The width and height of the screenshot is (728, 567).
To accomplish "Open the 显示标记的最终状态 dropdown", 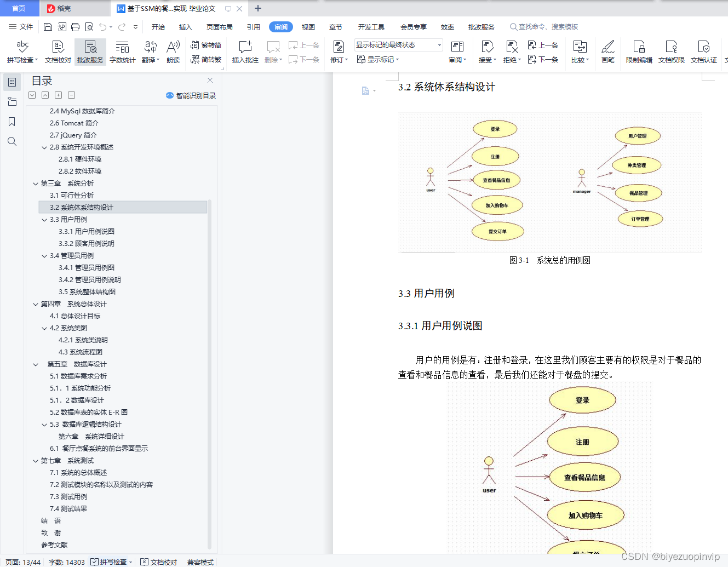I will (398, 45).
